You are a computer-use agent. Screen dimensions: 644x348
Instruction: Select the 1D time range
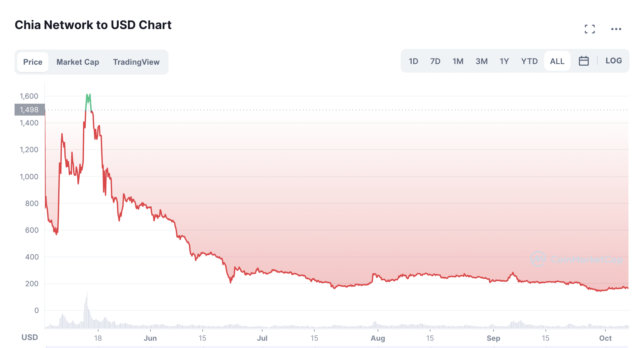click(x=413, y=61)
